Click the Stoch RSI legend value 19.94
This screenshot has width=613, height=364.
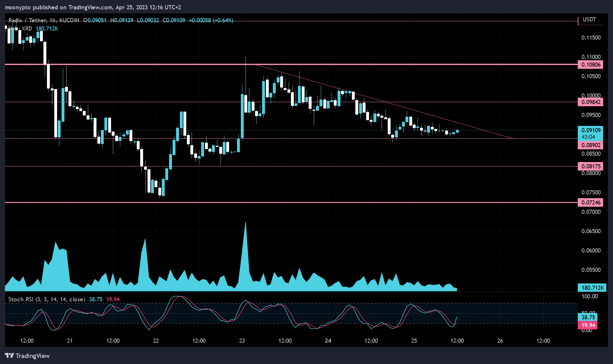113,299
